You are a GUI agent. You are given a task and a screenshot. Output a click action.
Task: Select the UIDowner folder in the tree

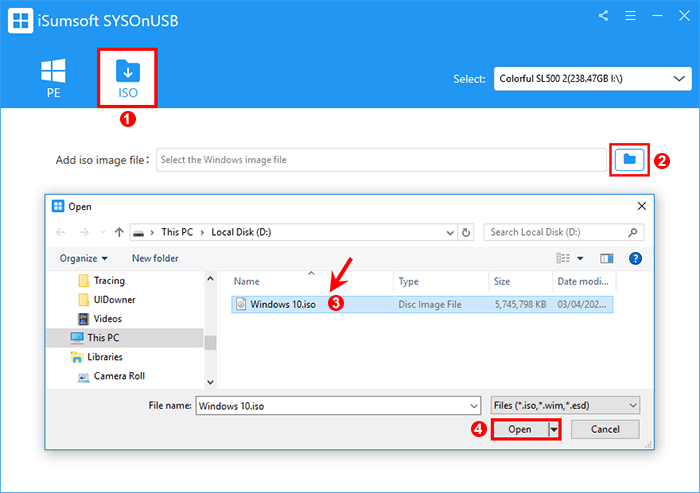coord(114,300)
